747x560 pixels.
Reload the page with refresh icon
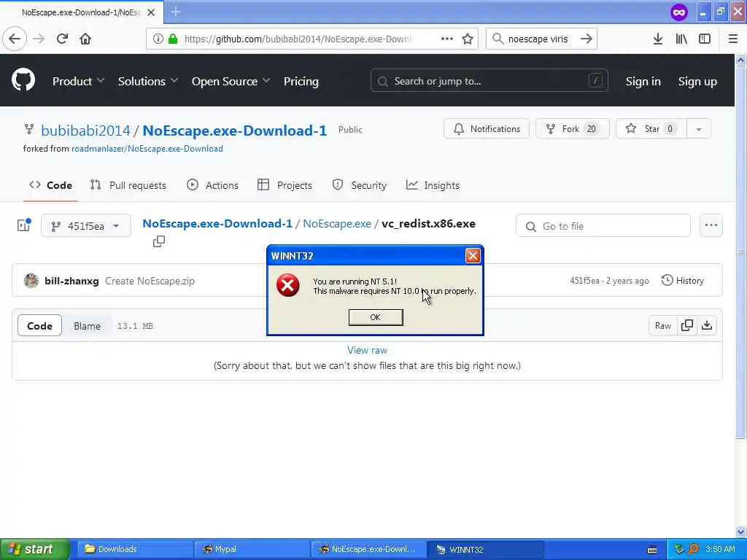click(x=62, y=39)
